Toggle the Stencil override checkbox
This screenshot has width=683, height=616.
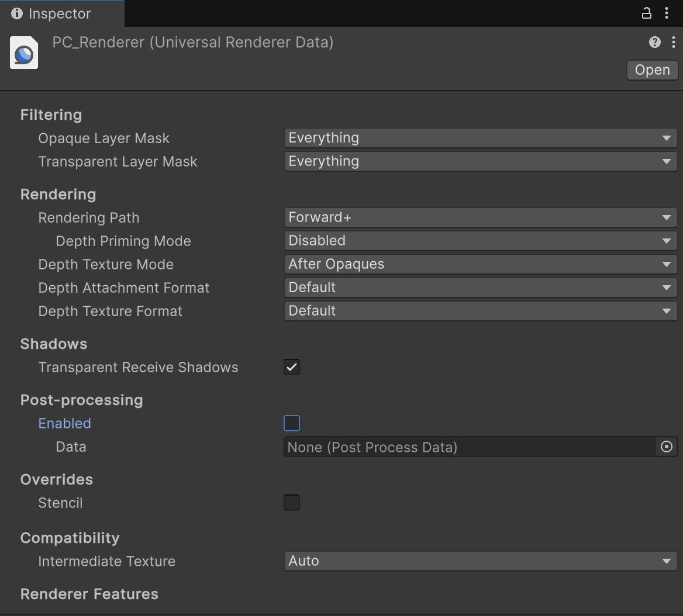tap(291, 502)
